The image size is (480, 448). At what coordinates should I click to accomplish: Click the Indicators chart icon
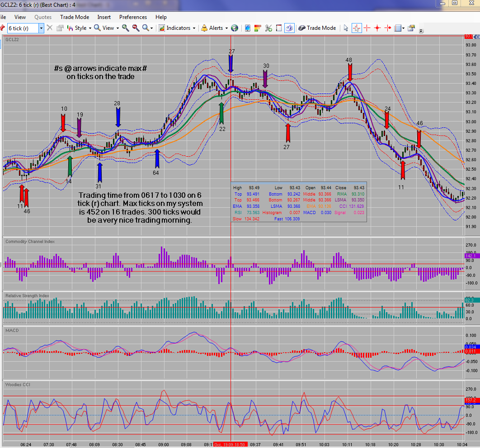click(x=162, y=28)
